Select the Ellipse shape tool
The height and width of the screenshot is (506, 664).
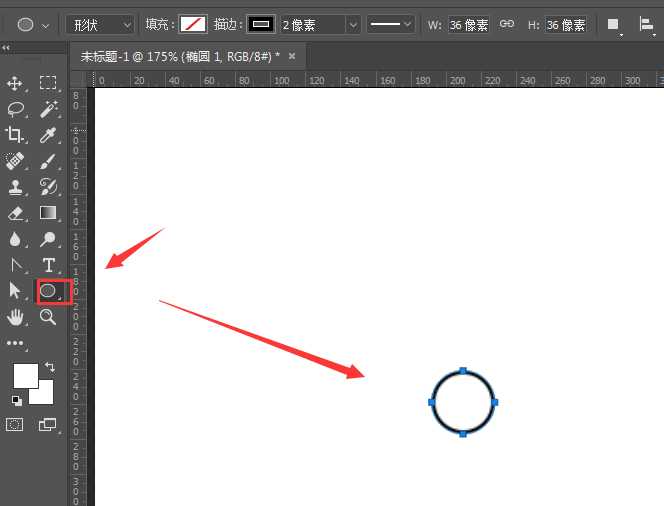pos(47,291)
